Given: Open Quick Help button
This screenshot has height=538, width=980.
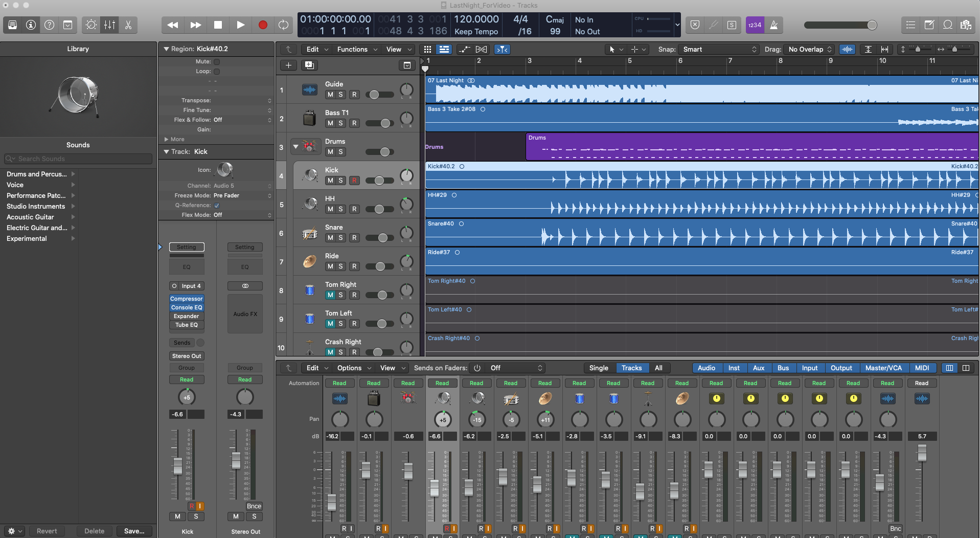Looking at the screenshot, I should click(x=50, y=25).
